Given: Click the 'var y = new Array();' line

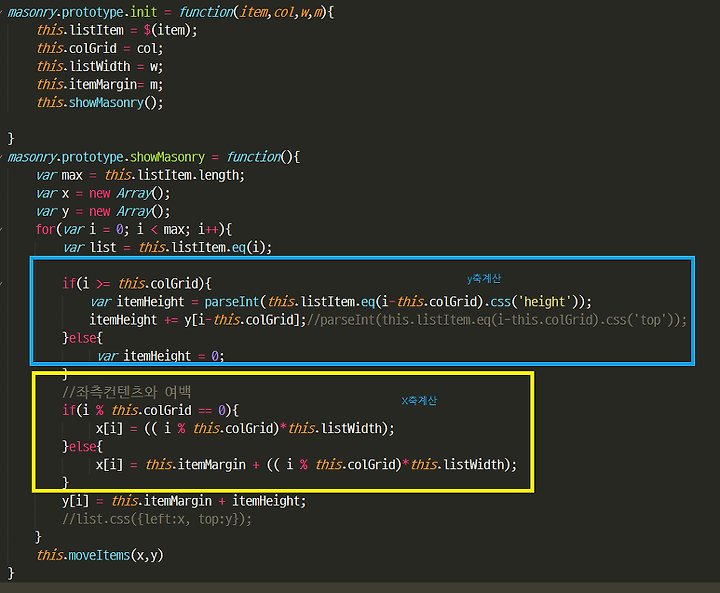Looking at the screenshot, I should tap(103, 211).
